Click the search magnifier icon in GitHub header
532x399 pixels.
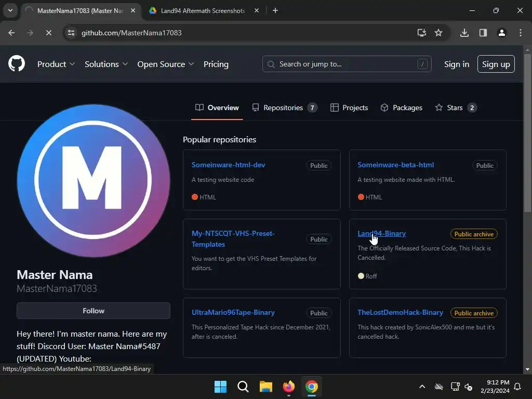click(271, 64)
